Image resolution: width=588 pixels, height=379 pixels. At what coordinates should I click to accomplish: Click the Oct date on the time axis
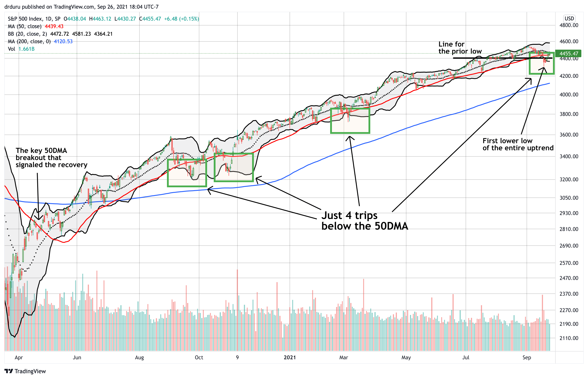(x=199, y=358)
